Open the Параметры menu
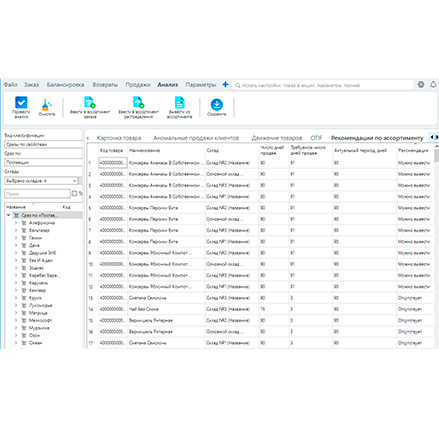439x439 pixels. [x=201, y=85]
